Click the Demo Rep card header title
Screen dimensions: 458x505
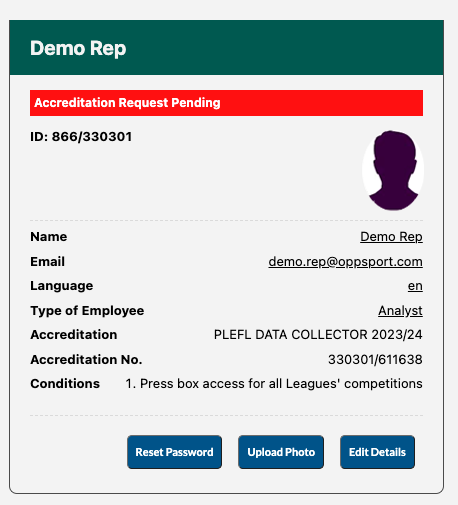[x=78, y=49]
